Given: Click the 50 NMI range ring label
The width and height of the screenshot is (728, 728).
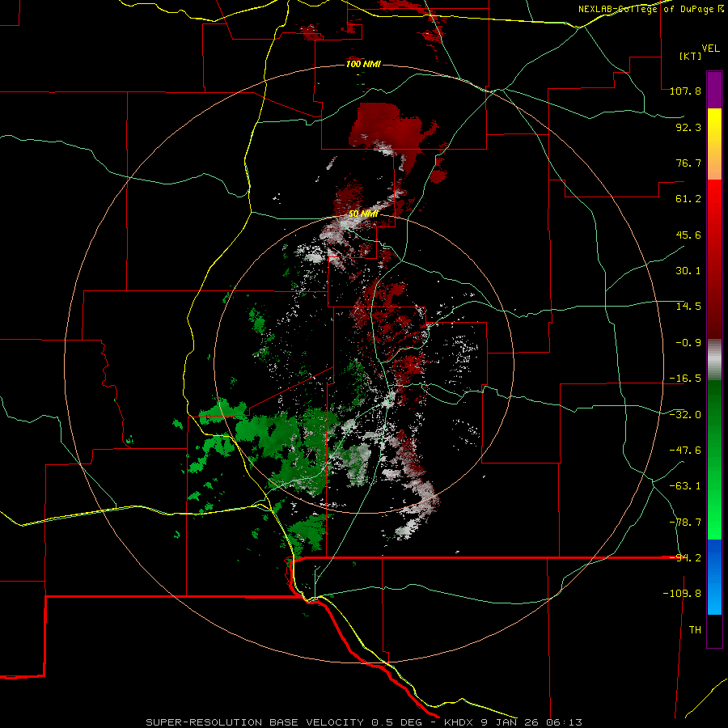Looking at the screenshot, I should click(363, 214).
